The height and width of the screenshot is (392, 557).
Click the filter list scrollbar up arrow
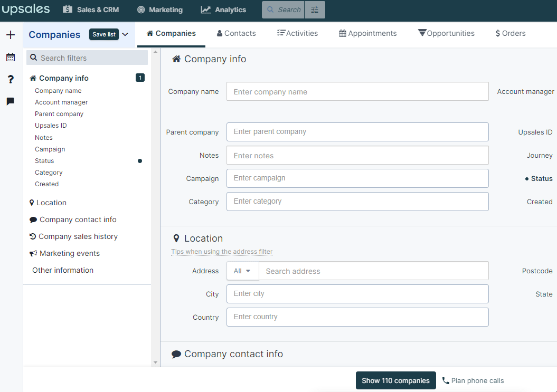155,52
